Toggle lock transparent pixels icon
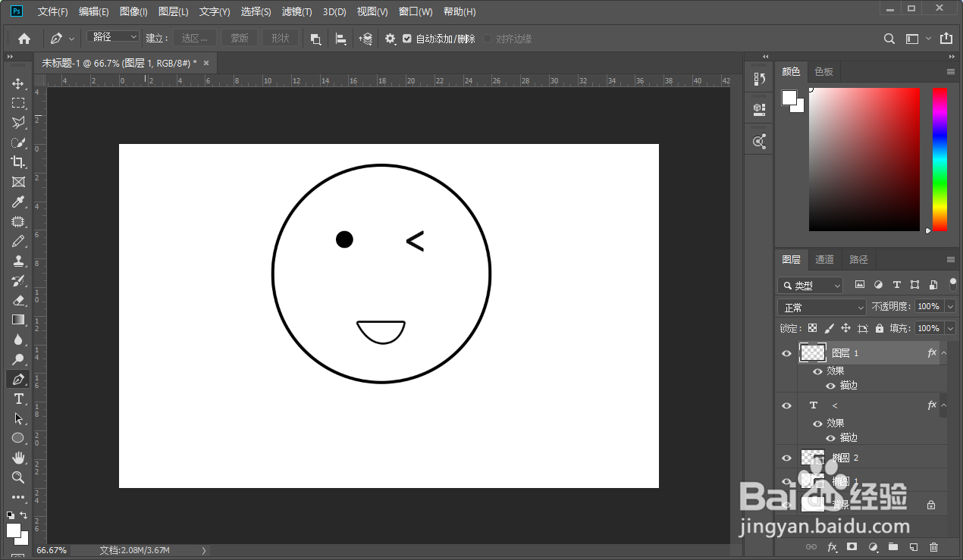The image size is (963, 560). (812, 328)
